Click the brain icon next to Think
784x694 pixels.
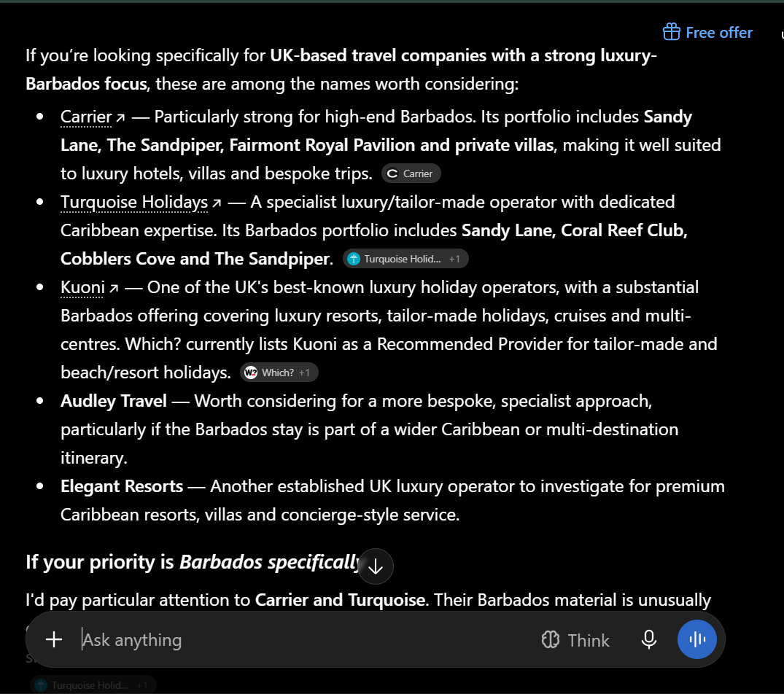(551, 639)
